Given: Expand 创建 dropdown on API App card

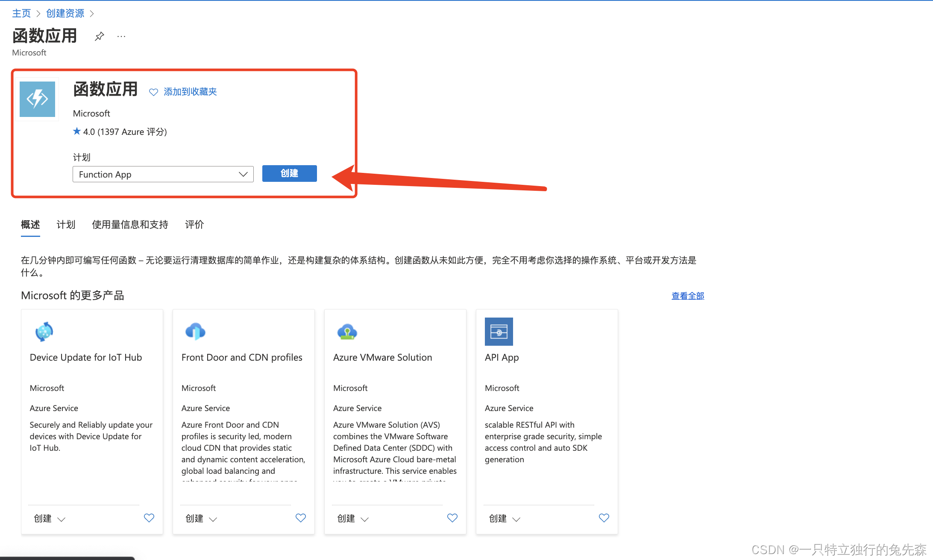Looking at the screenshot, I should point(505,519).
